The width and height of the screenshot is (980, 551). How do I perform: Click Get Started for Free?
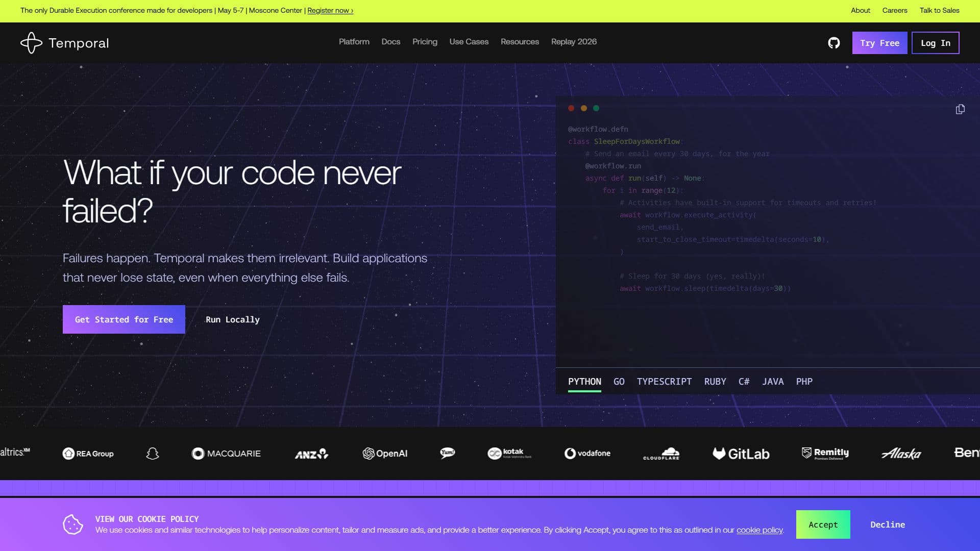(124, 319)
